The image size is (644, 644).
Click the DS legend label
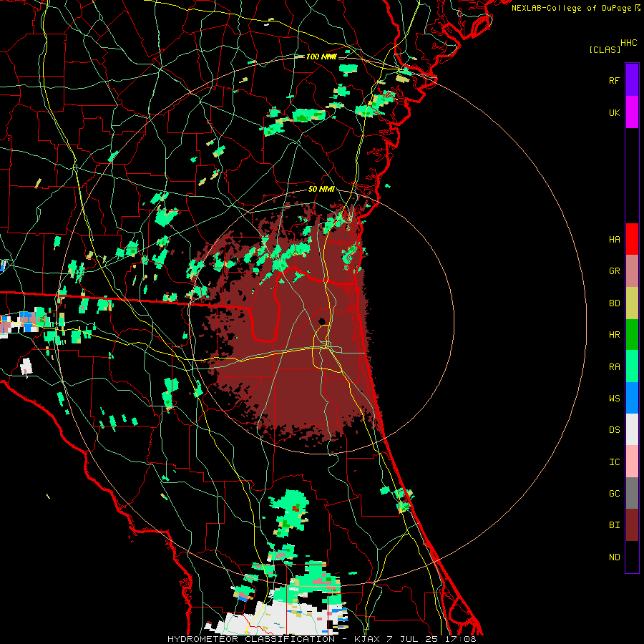coord(614,429)
